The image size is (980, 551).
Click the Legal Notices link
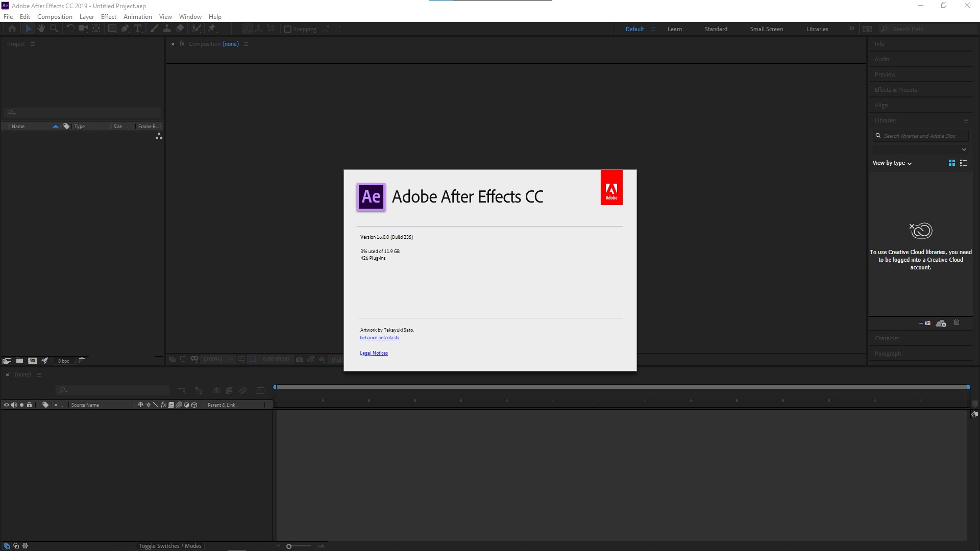click(374, 353)
